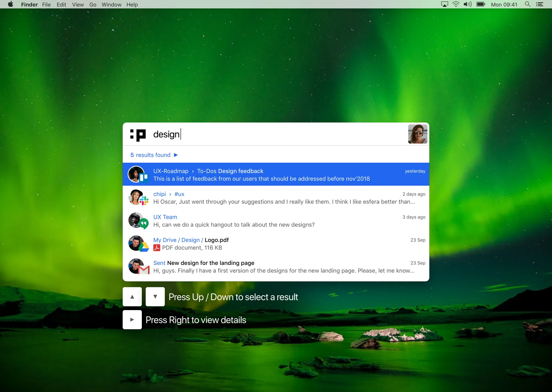Open the #ux channel link
This screenshot has width=552, height=392.
179,194
